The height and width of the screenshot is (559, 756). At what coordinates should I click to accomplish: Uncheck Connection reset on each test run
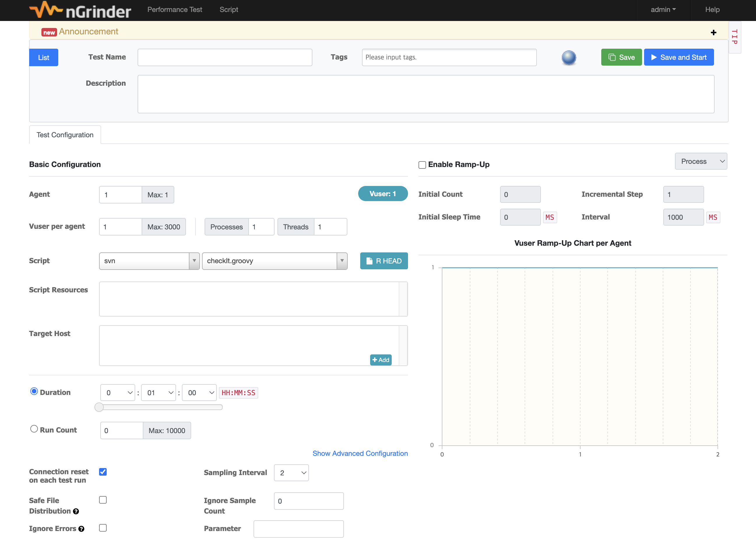[x=103, y=472]
